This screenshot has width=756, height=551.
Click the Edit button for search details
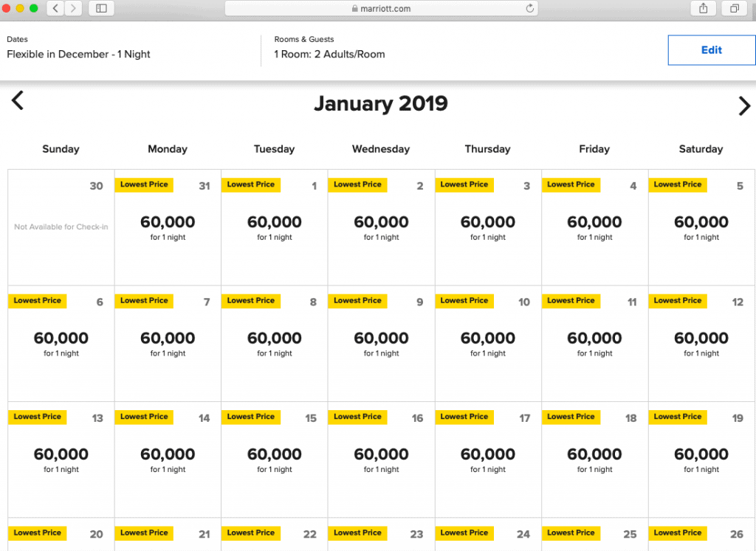coord(712,50)
